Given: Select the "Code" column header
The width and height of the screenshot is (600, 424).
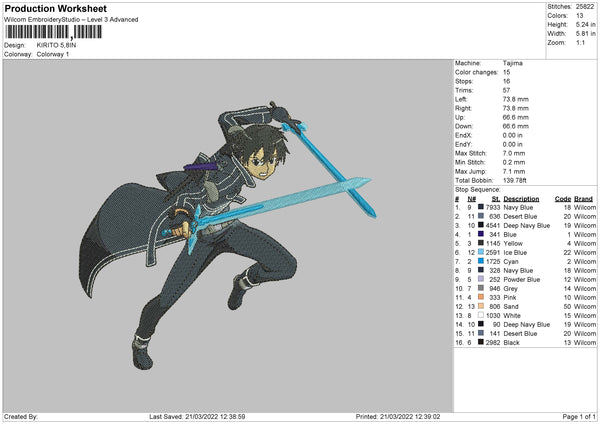Looking at the screenshot, I should pos(562,199).
